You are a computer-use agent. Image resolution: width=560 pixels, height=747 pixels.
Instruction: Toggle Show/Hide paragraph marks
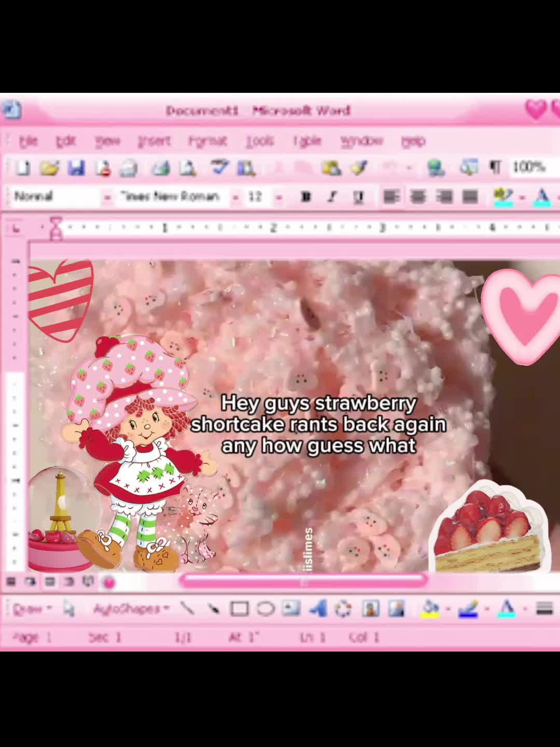coord(495,168)
